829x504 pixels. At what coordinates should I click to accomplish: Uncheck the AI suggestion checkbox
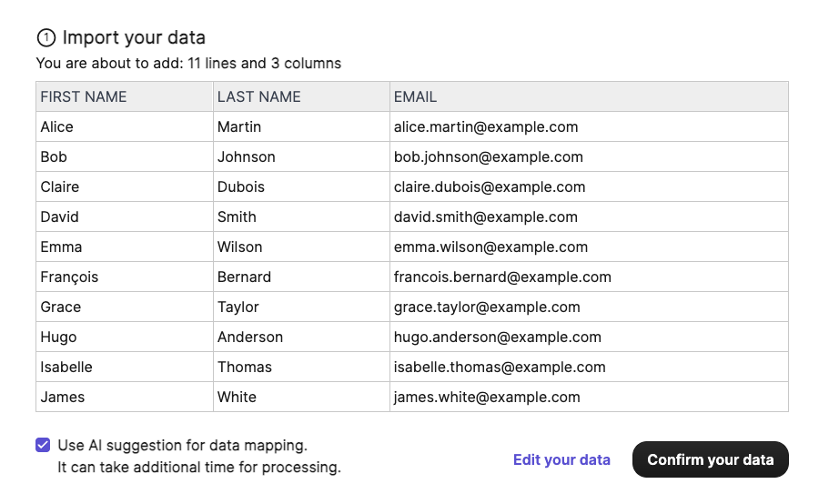pyautogui.click(x=43, y=445)
